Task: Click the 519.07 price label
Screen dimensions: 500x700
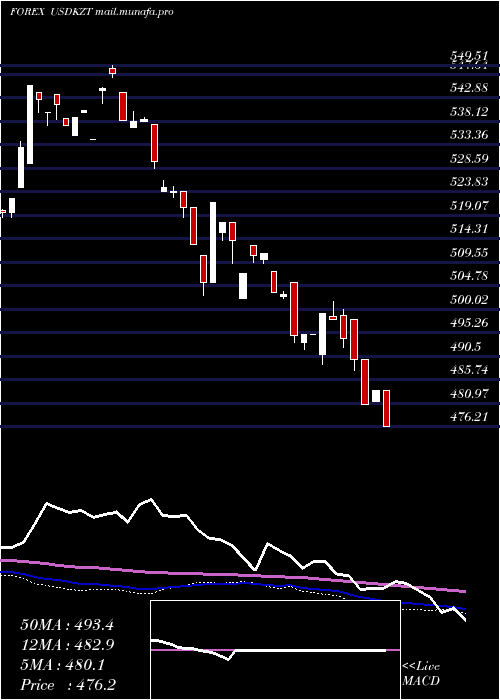Action: [x=468, y=206]
